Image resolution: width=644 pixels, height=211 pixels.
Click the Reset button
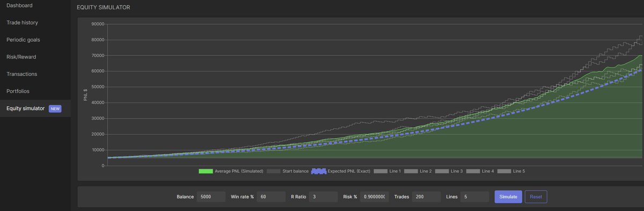click(536, 197)
